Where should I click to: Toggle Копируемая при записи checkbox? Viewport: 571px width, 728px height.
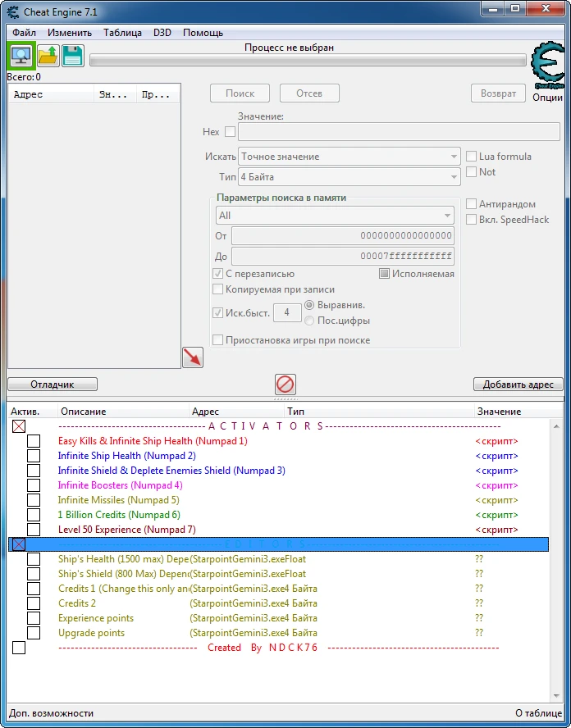[217, 289]
